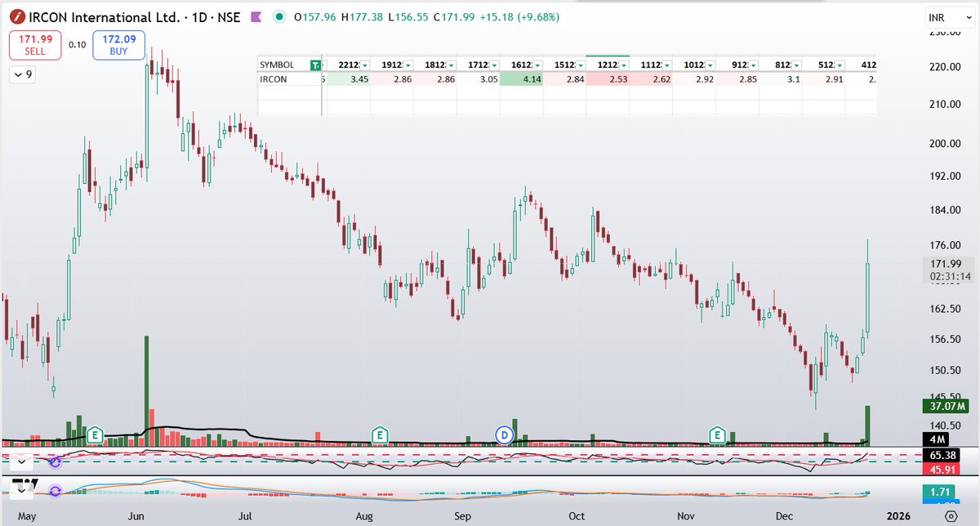Open filter dropdown for 512 column
The width and height of the screenshot is (980, 526).
(839, 65)
